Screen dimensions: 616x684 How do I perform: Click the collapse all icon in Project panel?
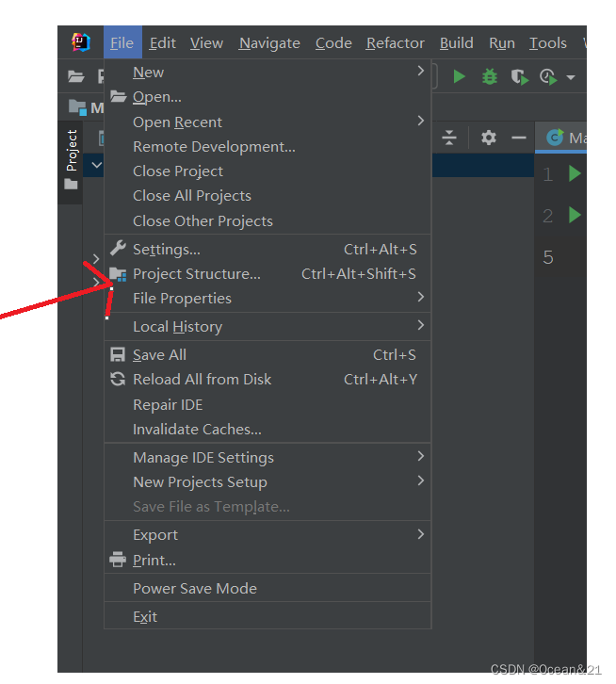449,138
